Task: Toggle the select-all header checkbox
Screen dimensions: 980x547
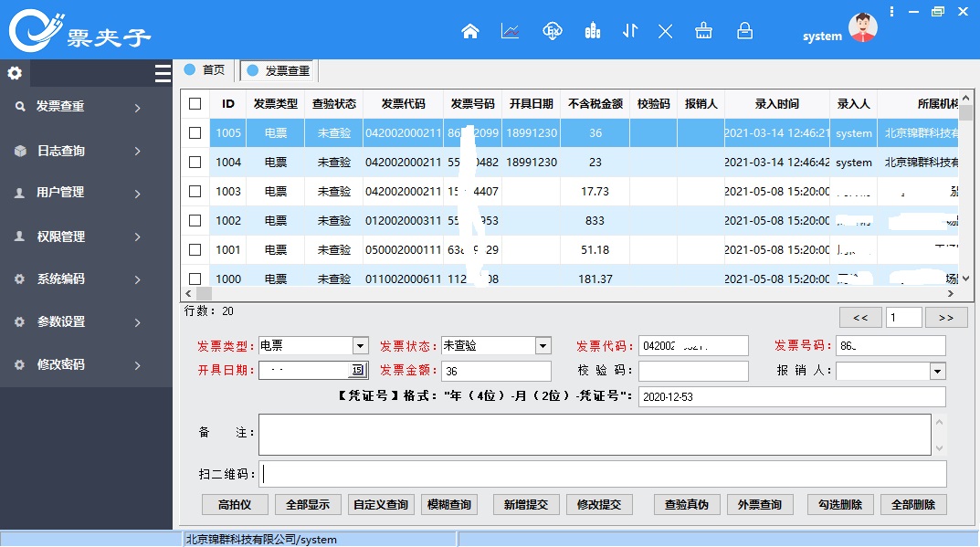Action: (x=195, y=104)
